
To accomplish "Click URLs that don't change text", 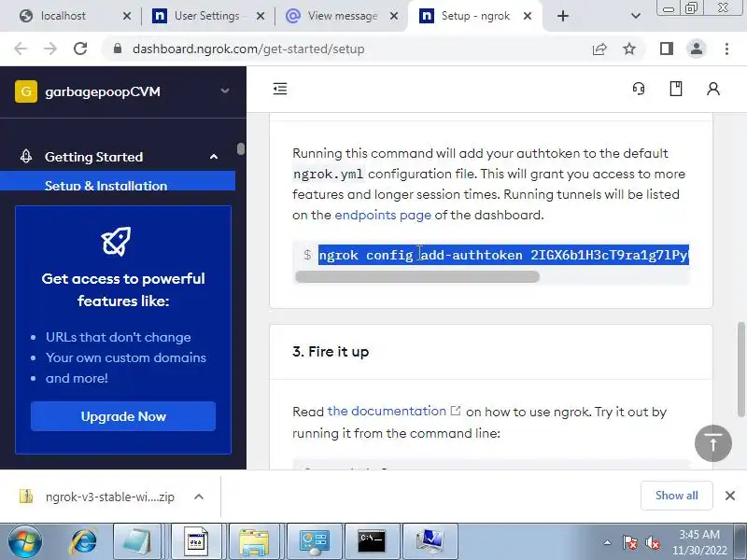I will coord(119,337).
